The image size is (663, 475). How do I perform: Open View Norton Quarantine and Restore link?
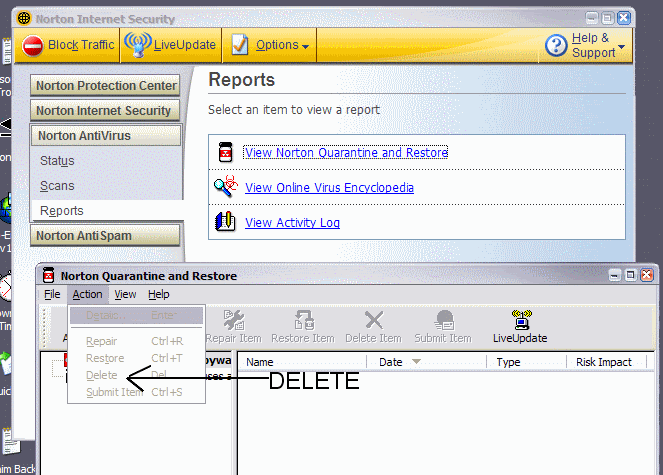(346, 152)
